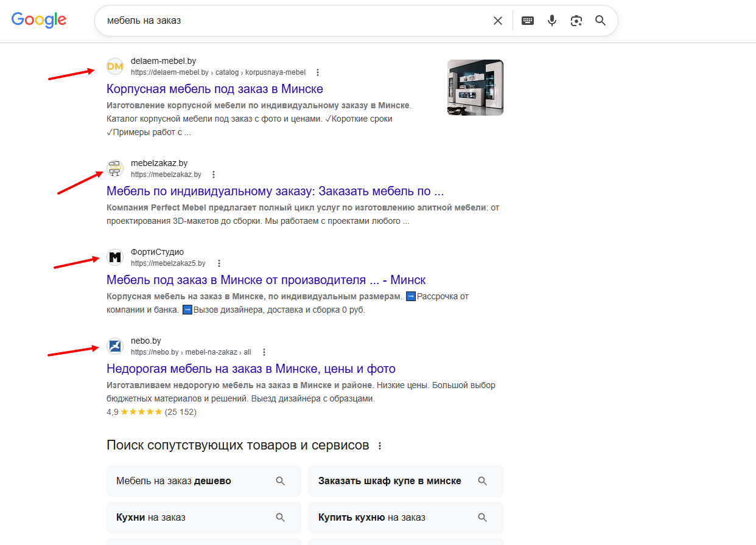Image resolution: width=756 pixels, height=545 pixels.
Task: Click search icon in Мебель на заказ дешево chip
Action: (x=281, y=481)
